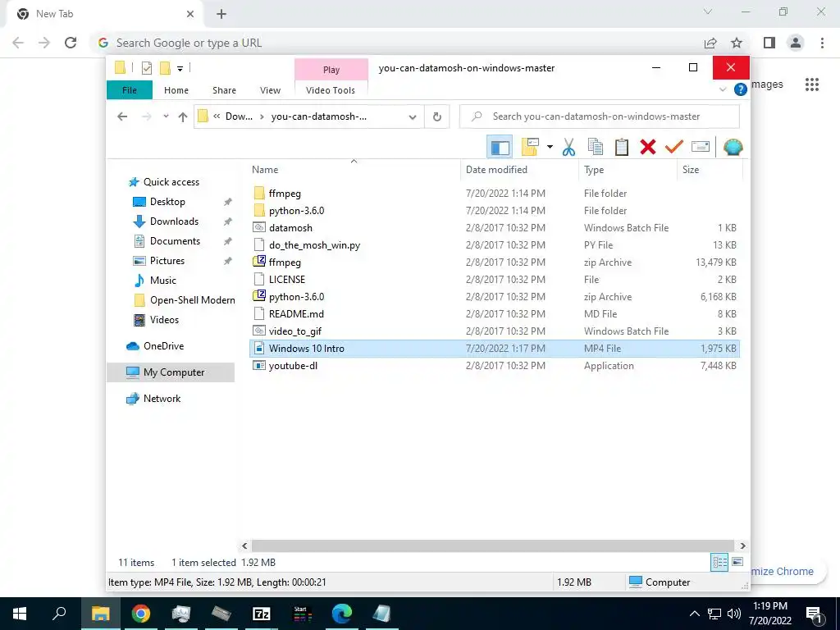The height and width of the screenshot is (630, 840).
Task: Click the search box for this folder
Action: [x=600, y=116]
